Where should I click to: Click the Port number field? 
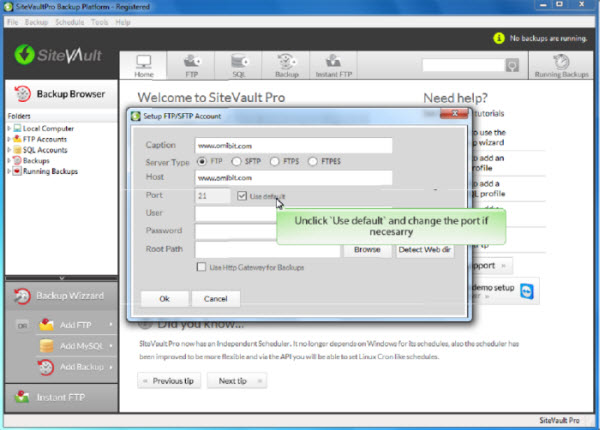(x=213, y=196)
